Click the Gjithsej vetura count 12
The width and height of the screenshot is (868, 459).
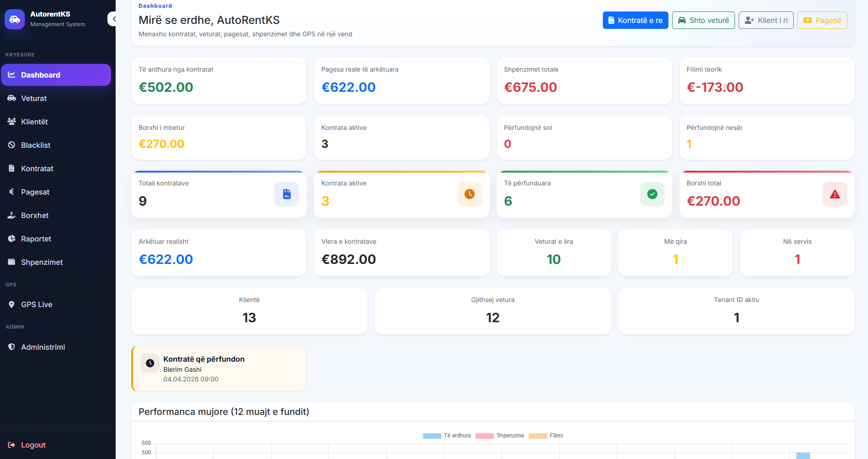493,318
